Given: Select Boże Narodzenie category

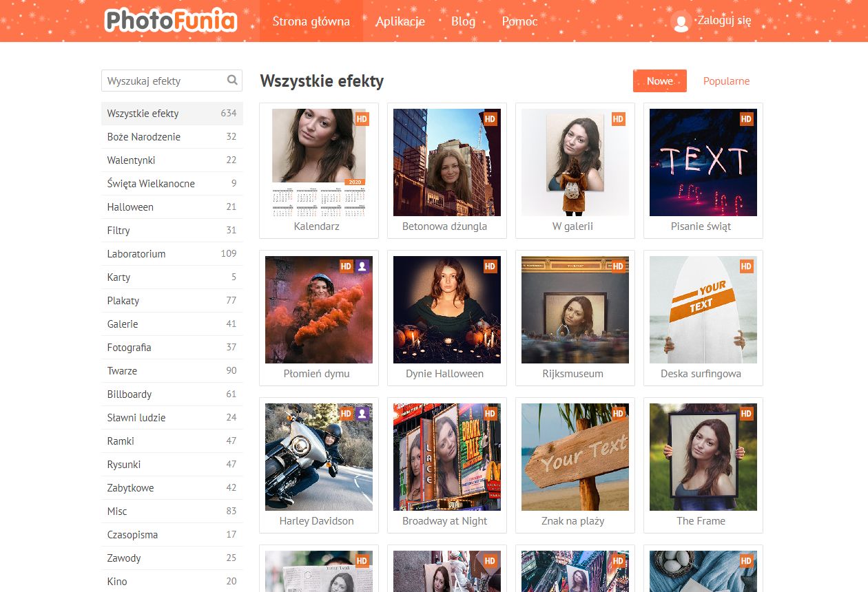Looking at the screenshot, I should click(x=172, y=137).
